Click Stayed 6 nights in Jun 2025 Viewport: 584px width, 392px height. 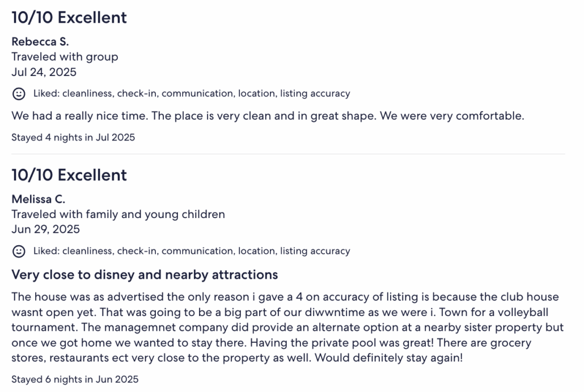[75, 380]
